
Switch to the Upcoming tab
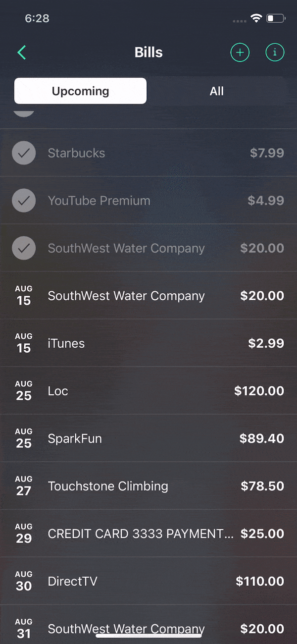click(x=80, y=91)
